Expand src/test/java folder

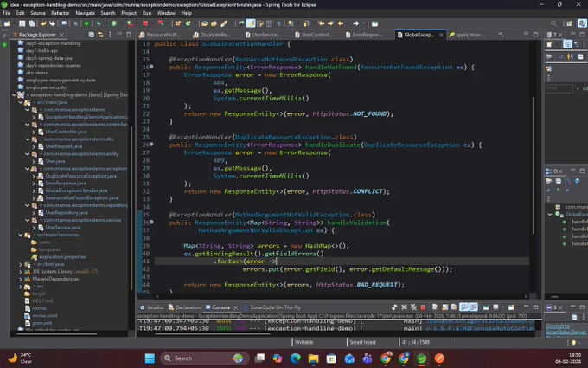point(21,264)
